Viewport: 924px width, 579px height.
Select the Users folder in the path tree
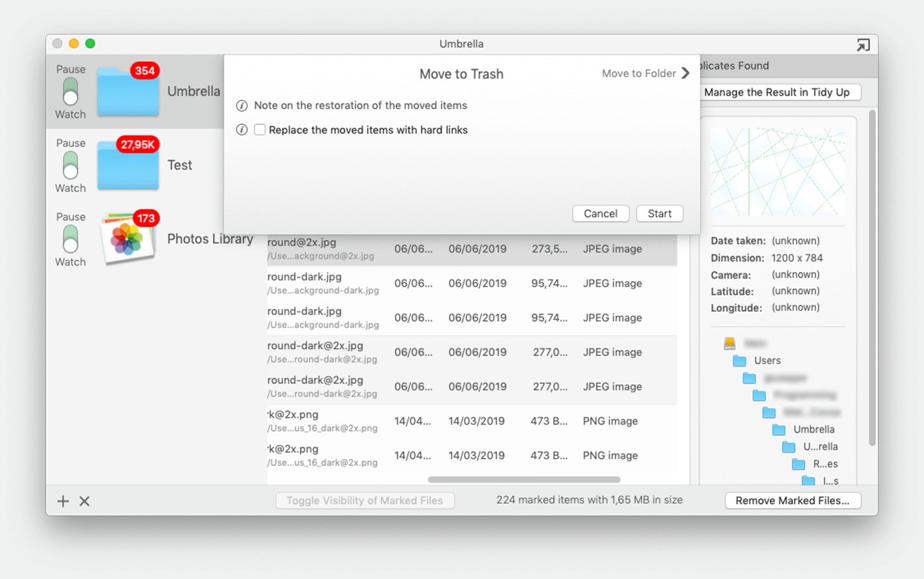pyautogui.click(x=757, y=360)
